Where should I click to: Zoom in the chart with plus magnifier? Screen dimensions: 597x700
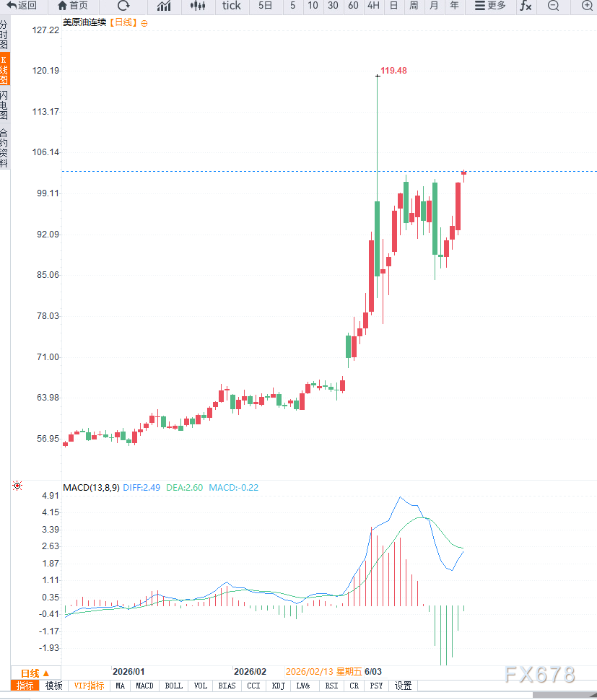[x=586, y=6]
